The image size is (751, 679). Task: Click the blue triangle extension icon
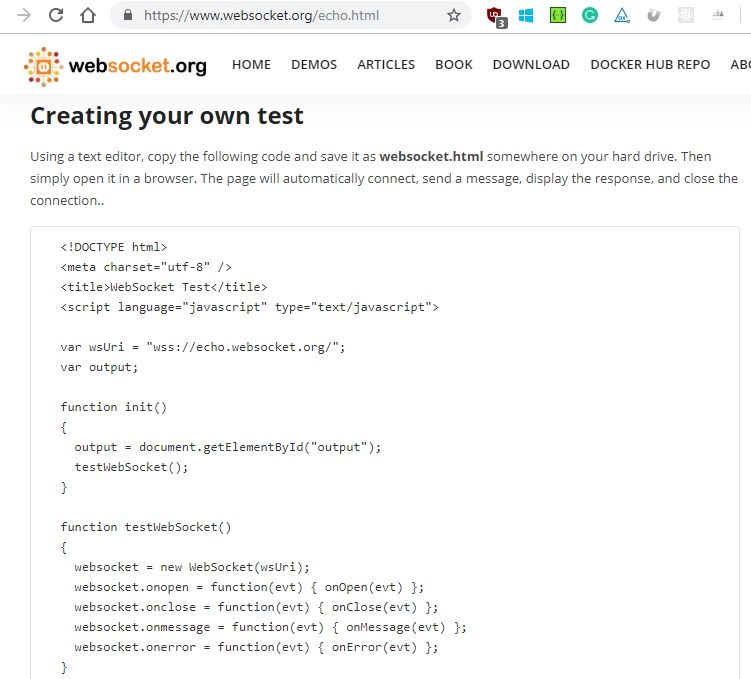pos(622,16)
